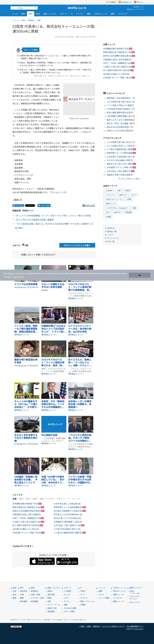
Task: Open グローバルニュースアジア source link under headline
Action: (x=85, y=37)
